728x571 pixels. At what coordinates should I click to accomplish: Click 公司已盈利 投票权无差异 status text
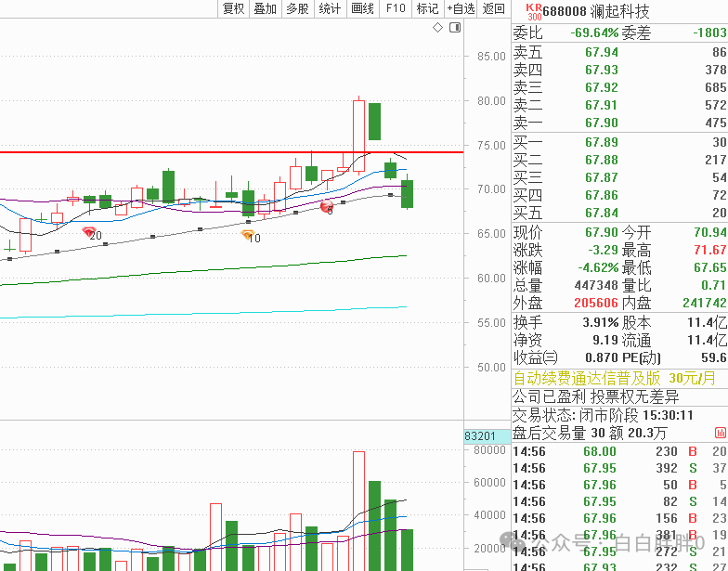[x=596, y=397]
